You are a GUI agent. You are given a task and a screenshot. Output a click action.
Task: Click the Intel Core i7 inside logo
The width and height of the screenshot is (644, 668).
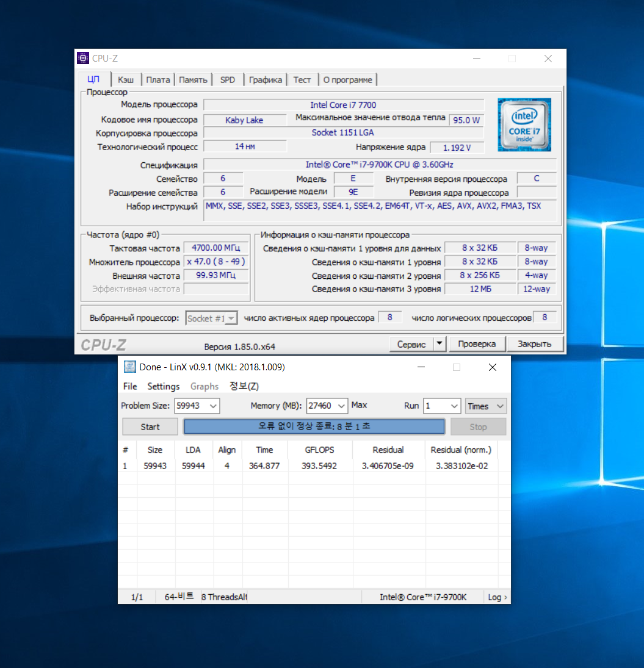point(524,125)
